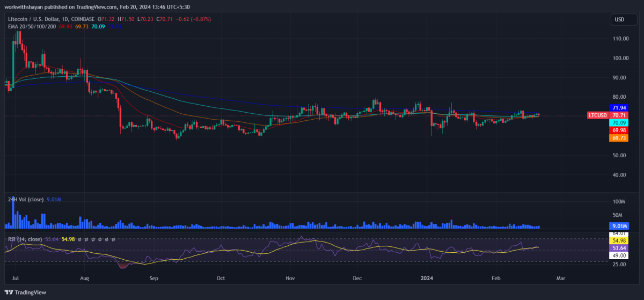Click the 9.01M volume value tag
644x300 pixels.
pyautogui.click(x=619, y=226)
